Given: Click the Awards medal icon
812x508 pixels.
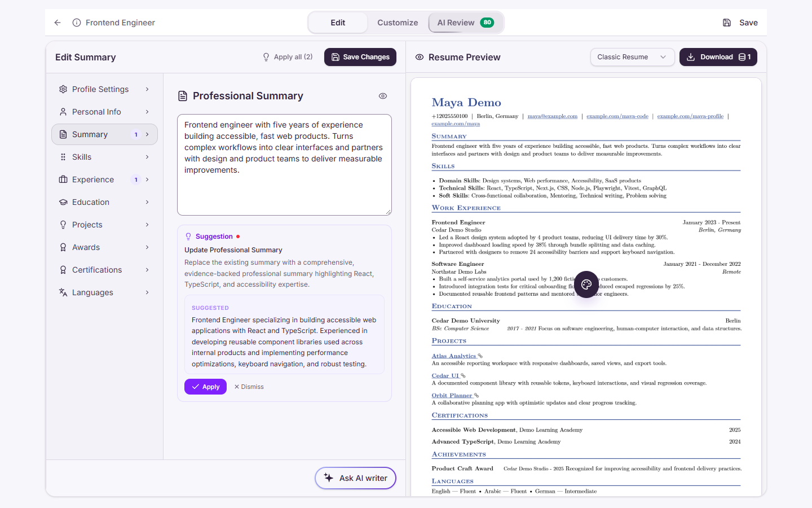Looking at the screenshot, I should pyautogui.click(x=63, y=247).
